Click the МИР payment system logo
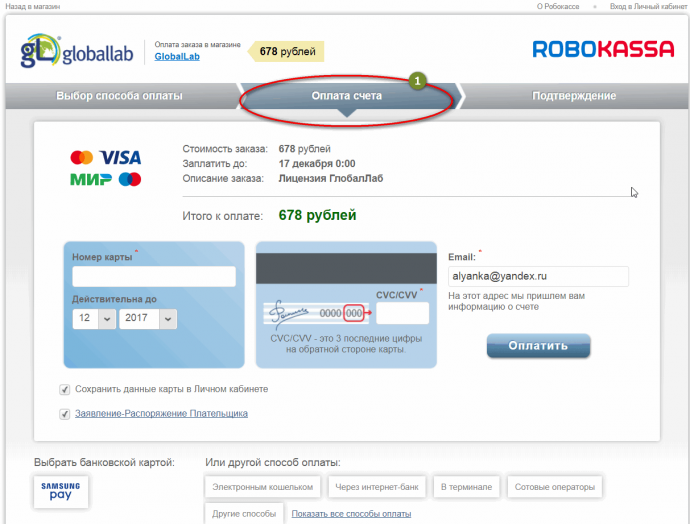Screen dimensions: 690x524 [91, 179]
